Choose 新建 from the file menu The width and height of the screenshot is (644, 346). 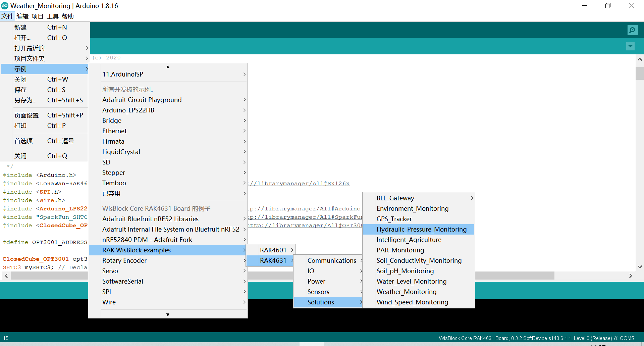pos(45,27)
